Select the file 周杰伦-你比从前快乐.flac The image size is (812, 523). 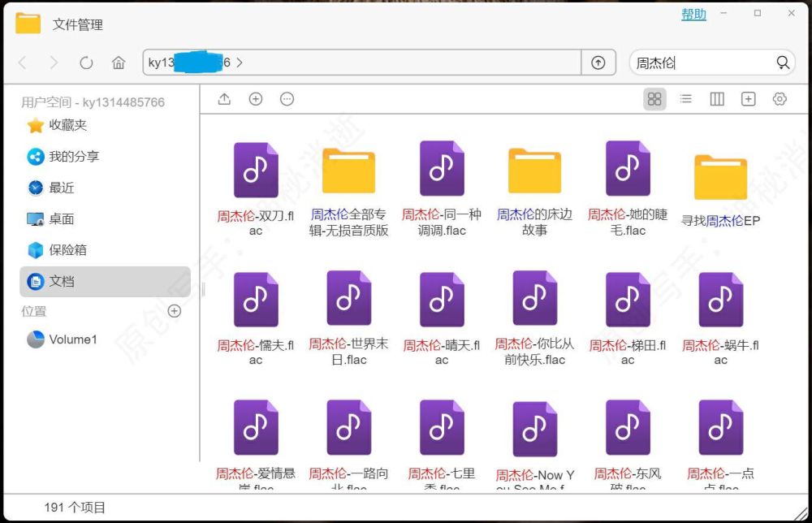point(534,318)
